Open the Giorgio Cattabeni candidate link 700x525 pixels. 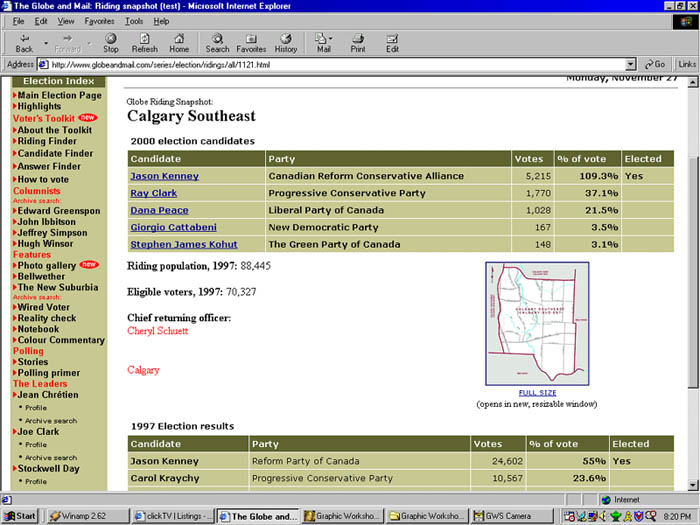pos(174,227)
